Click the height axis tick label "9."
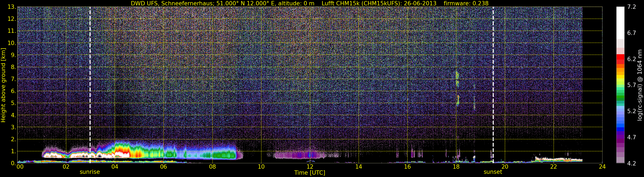Screen dimensions: 644x177 (13, 55)
